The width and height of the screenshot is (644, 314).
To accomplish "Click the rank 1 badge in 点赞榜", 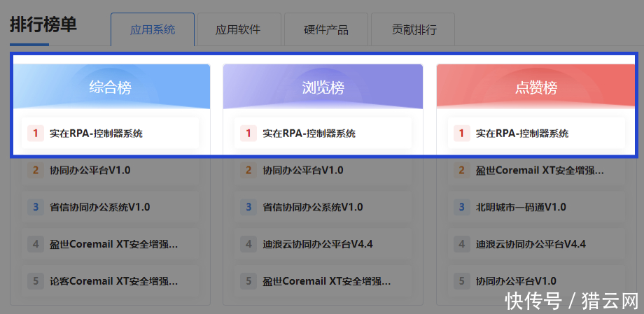I will [x=461, y=133].
